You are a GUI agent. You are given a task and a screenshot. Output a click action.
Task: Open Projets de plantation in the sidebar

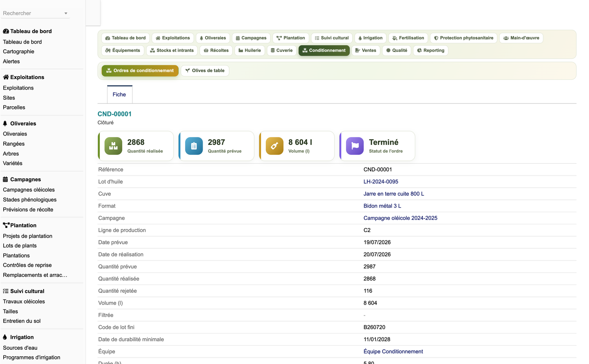(x=28, y=236)
